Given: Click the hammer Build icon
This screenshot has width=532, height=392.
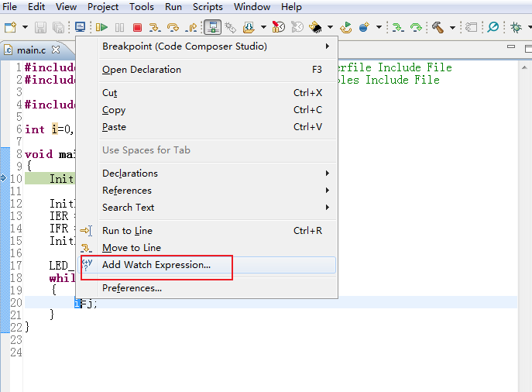Looking at the screenshot, I should click(438, 27).
